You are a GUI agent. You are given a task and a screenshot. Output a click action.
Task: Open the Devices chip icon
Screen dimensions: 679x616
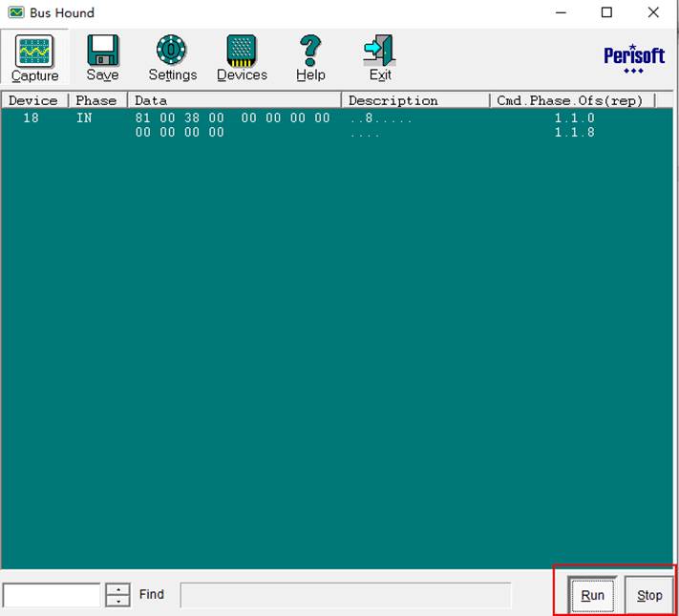(x=242, y=51)
